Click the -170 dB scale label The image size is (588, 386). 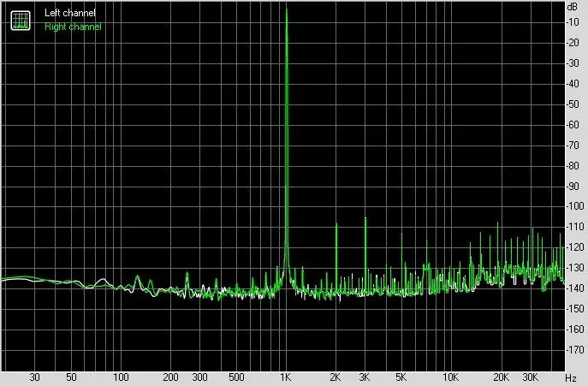[x=575, y=349]
